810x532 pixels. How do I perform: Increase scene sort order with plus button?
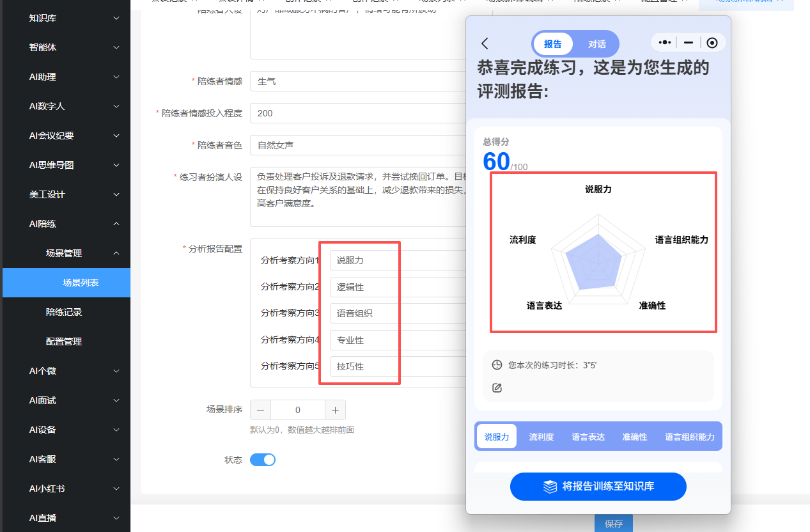click(x=335, y=410)
